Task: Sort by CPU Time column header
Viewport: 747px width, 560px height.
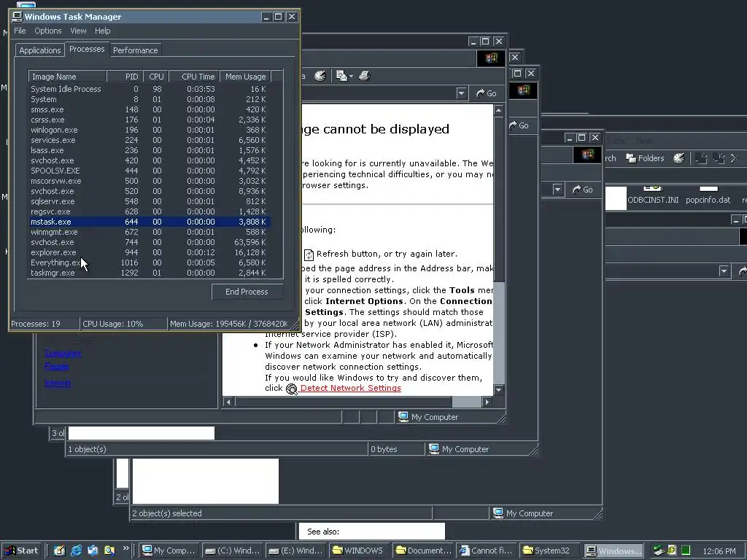Action: click(x=194, y=76)
